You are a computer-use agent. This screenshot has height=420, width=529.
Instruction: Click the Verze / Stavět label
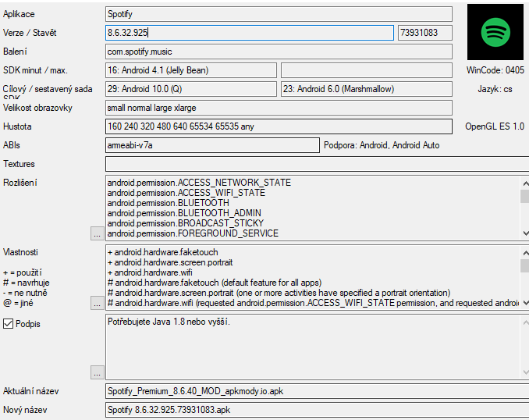tap(30, 33)
